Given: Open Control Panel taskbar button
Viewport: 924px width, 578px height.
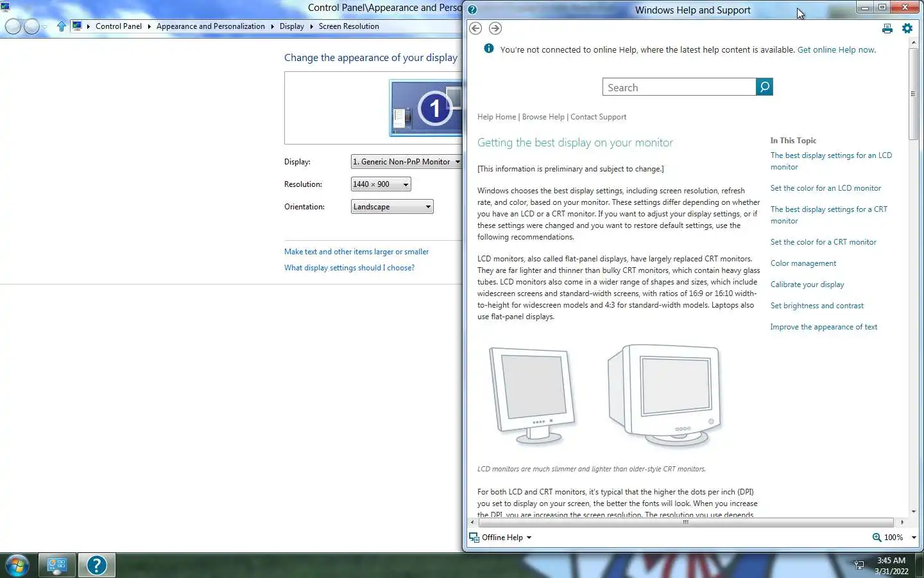Looking at the screenshot, I should (57, 565).
